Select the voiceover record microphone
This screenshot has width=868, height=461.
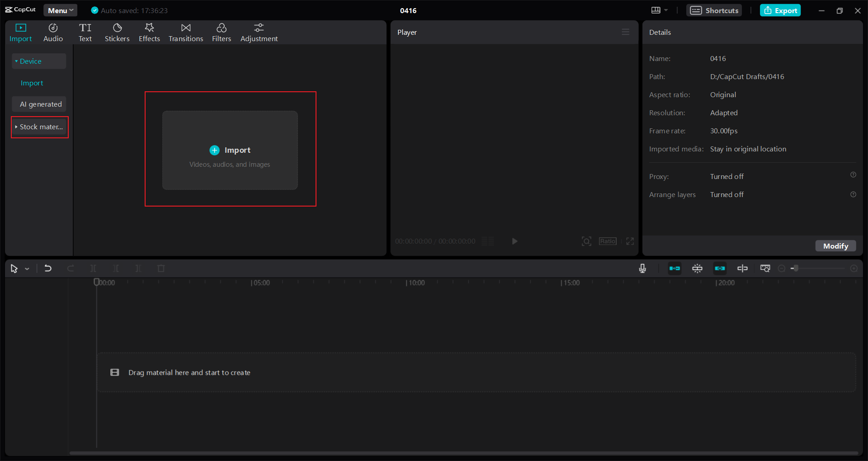coord(642,268)
